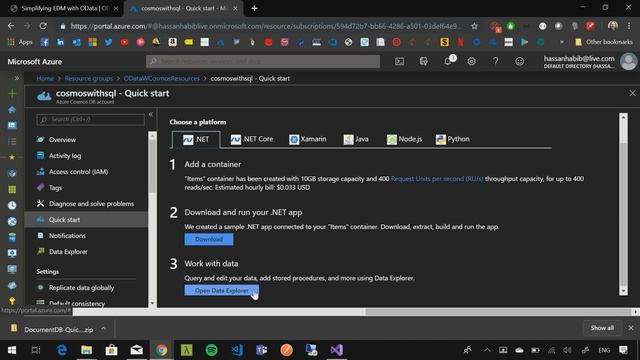This screenshot has height=360, width=640.
Task: Open Visual Studio from taskbar
Action: [x=337, y=350]
